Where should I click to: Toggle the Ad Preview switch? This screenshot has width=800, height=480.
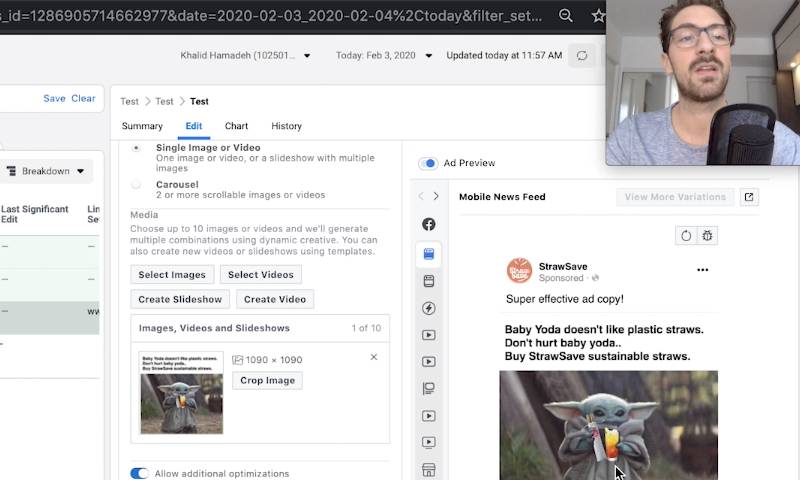[x=428, y=163]
